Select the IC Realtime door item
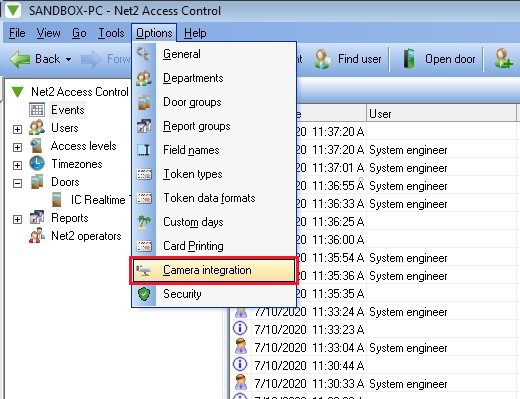Viewport: 520px width, 399px height. [x=98, y=200]
